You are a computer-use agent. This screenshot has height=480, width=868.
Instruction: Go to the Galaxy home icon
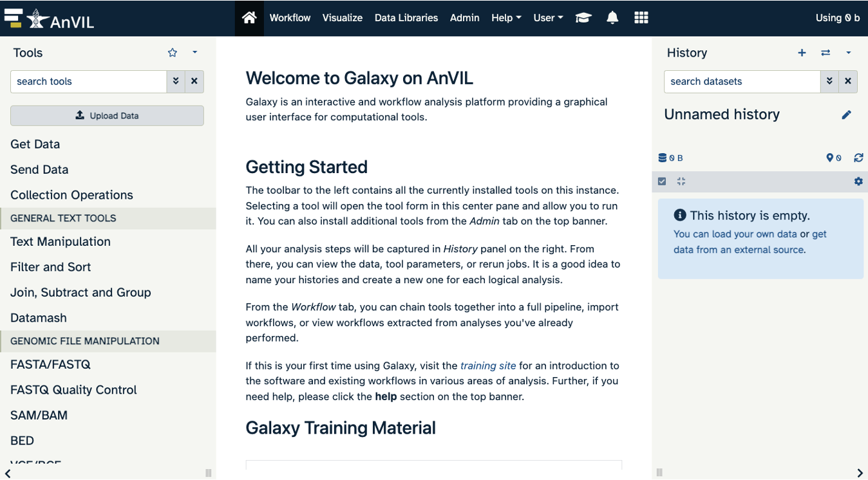click(x=249, y=18)
